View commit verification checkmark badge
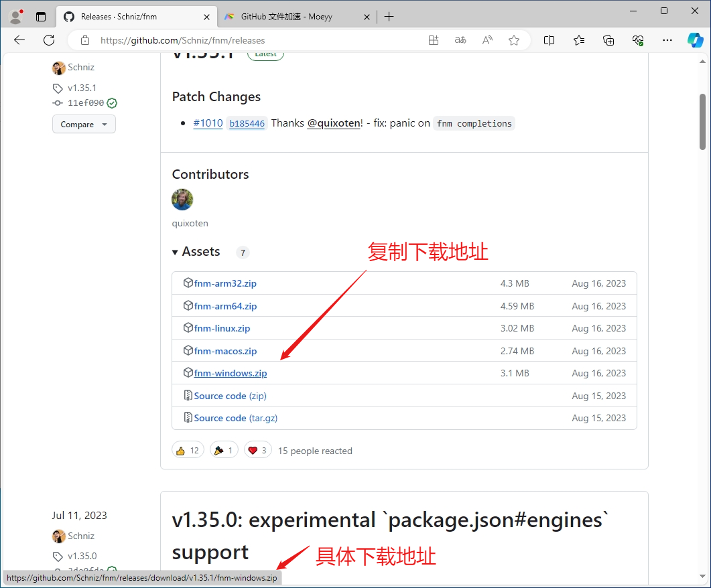The image size is (711, 588). pyautogui.click(x=112, y=103)
